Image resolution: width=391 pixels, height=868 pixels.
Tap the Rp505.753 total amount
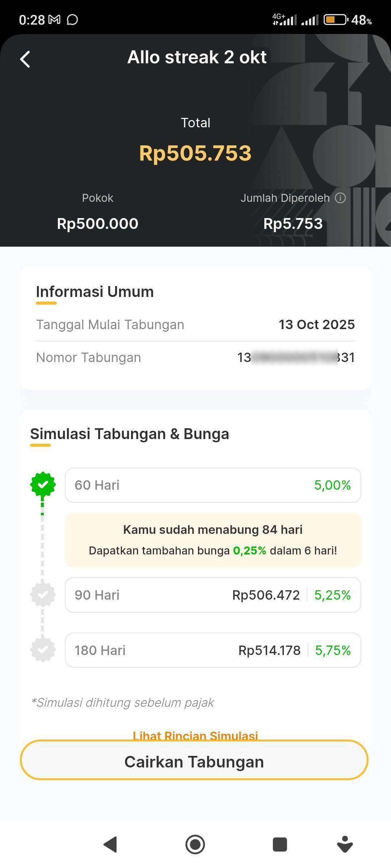click(195, 153)
